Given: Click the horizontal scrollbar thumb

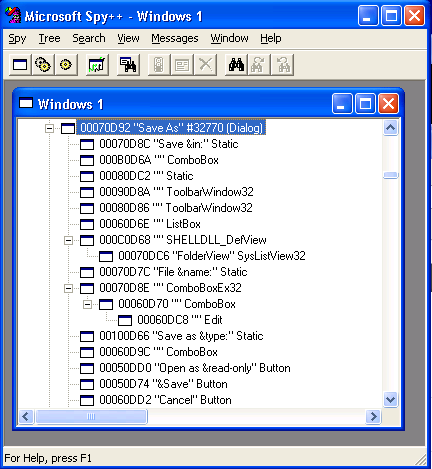Looking at the screenshot, I should coord(91,416).
